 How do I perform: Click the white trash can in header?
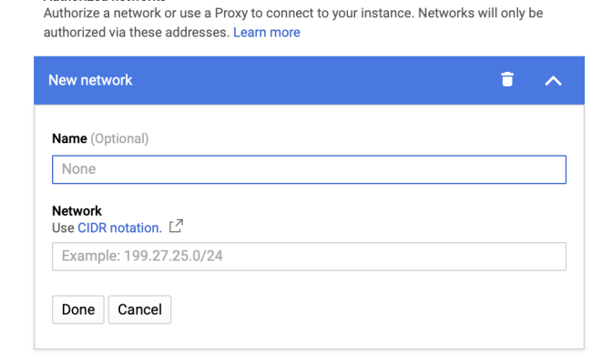tap(507, 80)
